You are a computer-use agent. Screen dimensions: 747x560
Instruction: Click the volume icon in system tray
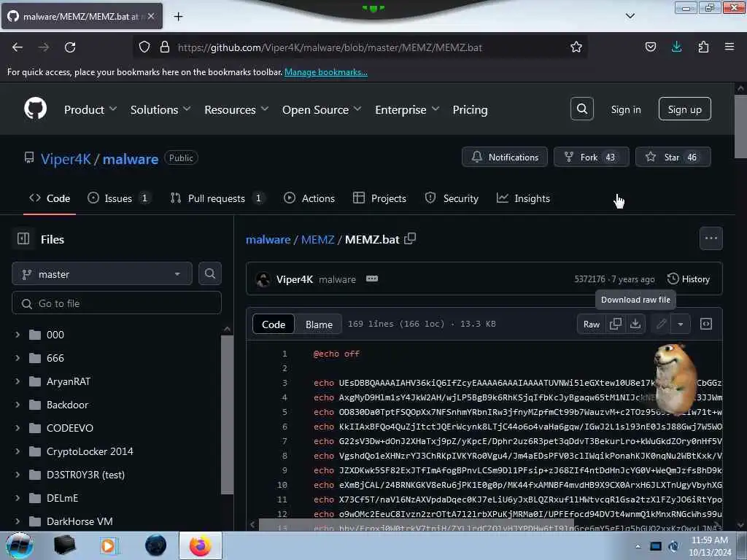click(x=673, y=546)
